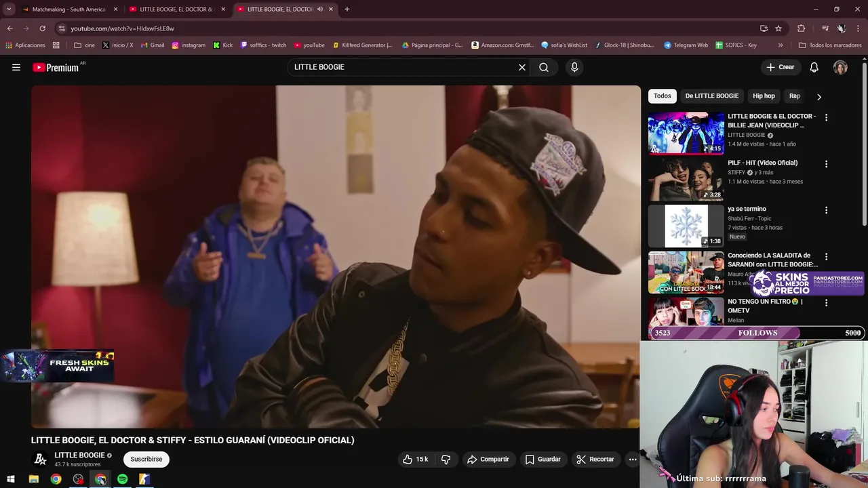Open the media controls icon in Chrome toolbar
Image resolution: width=868 pixels, height=488 pixels.
tap(825, 28)
